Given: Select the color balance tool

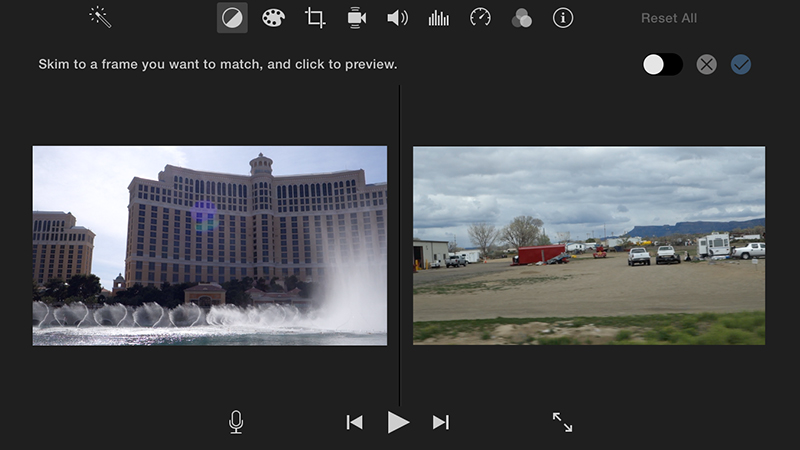Looking at the screenshot, I should 232,18.
